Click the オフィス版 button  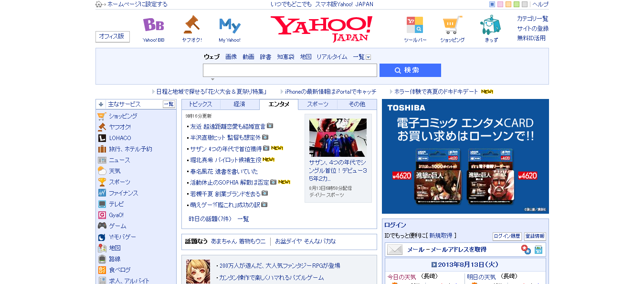click(x=113, y=36)
